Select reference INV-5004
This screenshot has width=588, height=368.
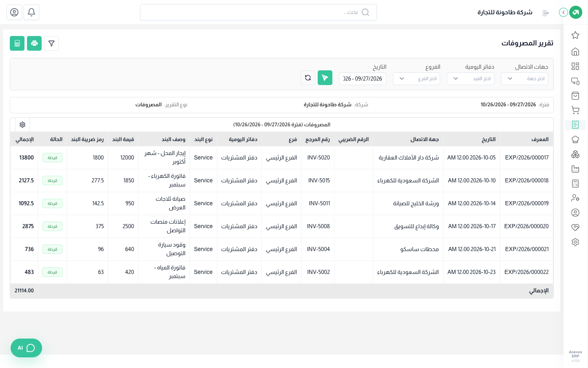(318, 249)
